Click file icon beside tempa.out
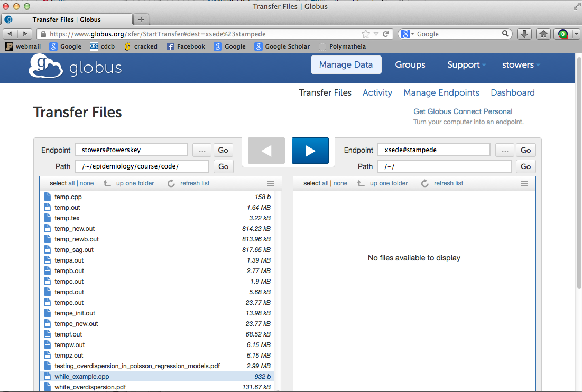This screenshot has width=582, height=392. pos(48,260)
